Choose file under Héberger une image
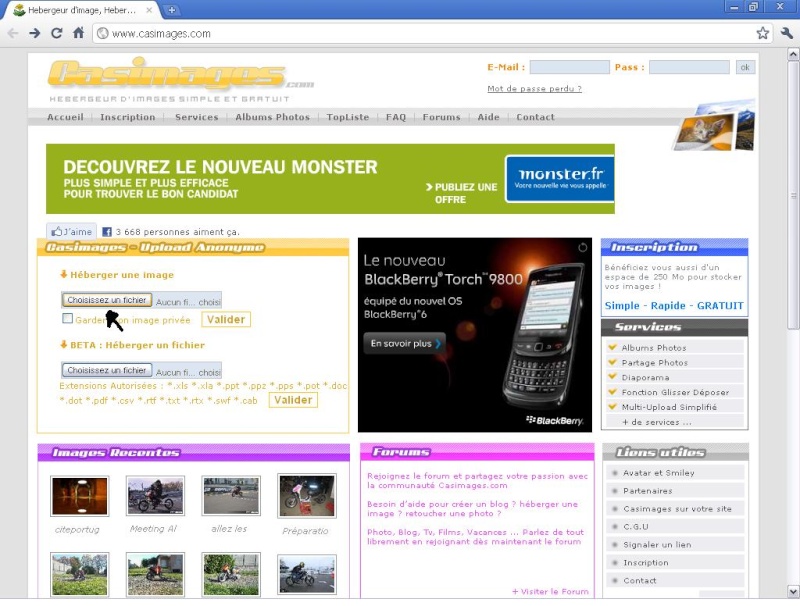800x606 pixels. tap(107, 300)
